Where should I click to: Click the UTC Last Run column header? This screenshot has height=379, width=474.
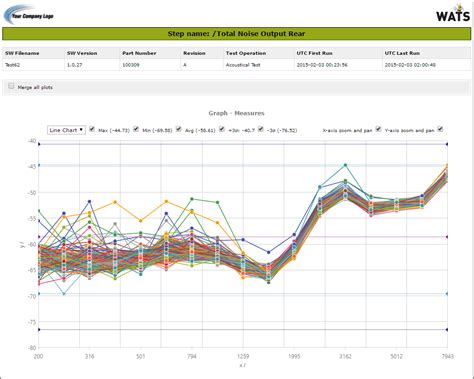pyautogui.click(x=402, y=53)
